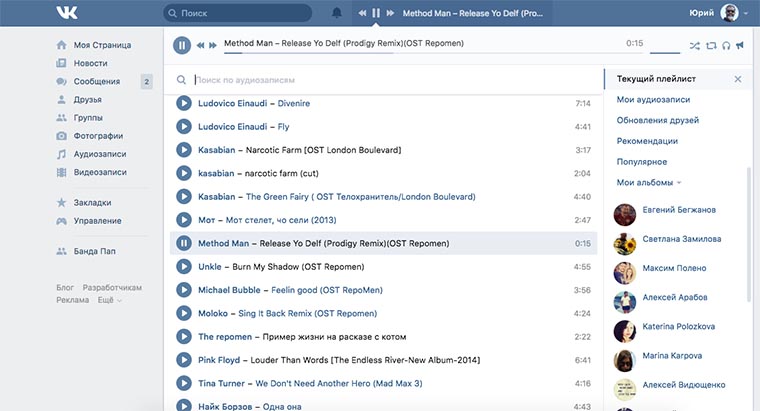
Task: Toggle repeat track mode
Action: click(x=711, y=46)
